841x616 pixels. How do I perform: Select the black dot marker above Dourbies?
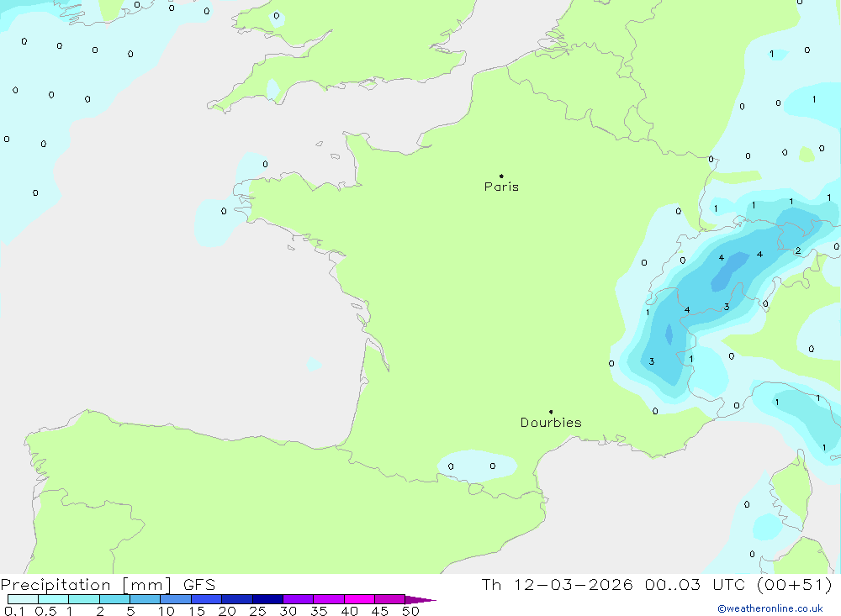[551, 412]
